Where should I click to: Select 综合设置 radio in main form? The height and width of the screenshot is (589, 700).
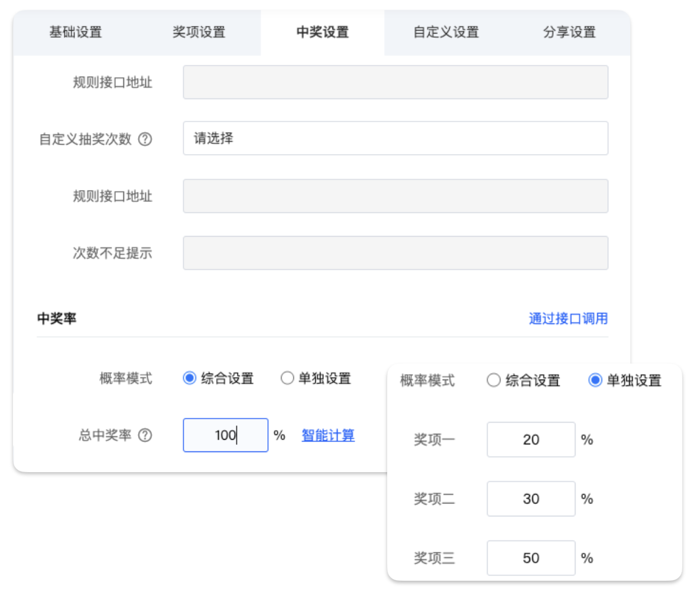pyautogui.click(x=189, y=378)
